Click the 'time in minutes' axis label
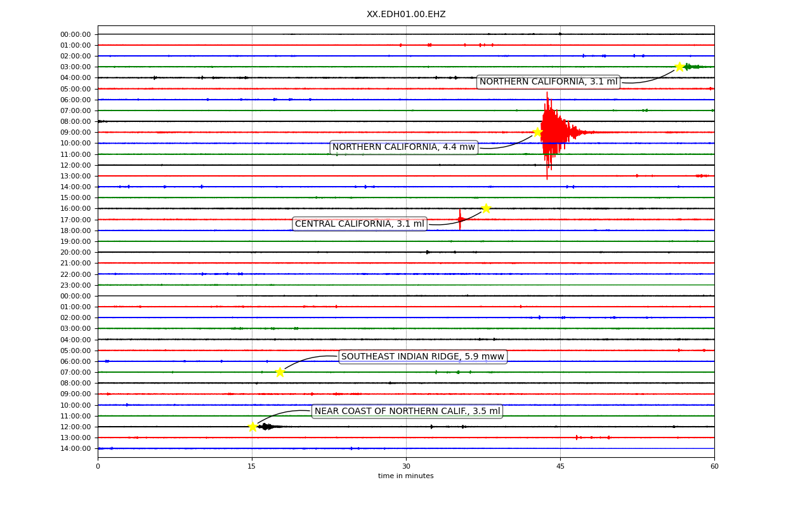 (x=406, y=476)
